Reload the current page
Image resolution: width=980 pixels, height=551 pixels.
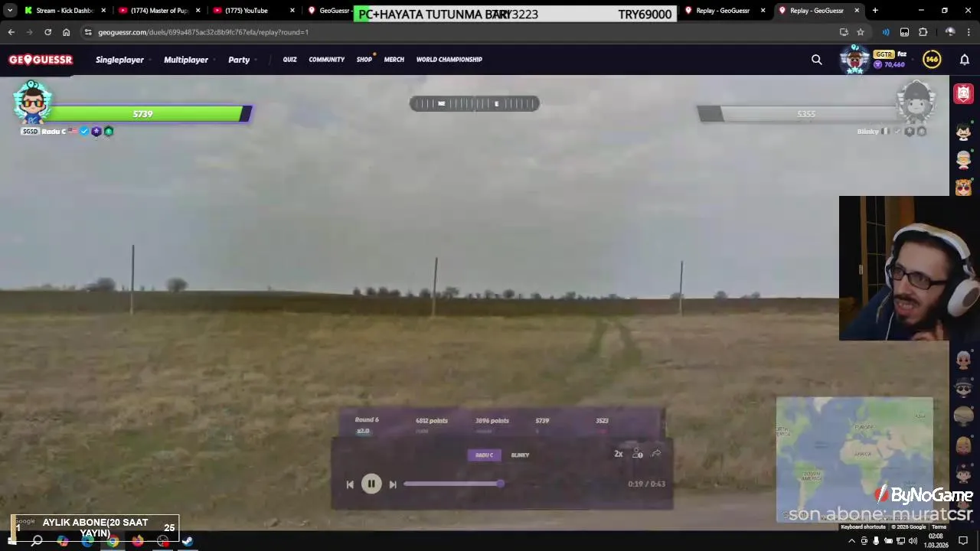pos(47,32)
